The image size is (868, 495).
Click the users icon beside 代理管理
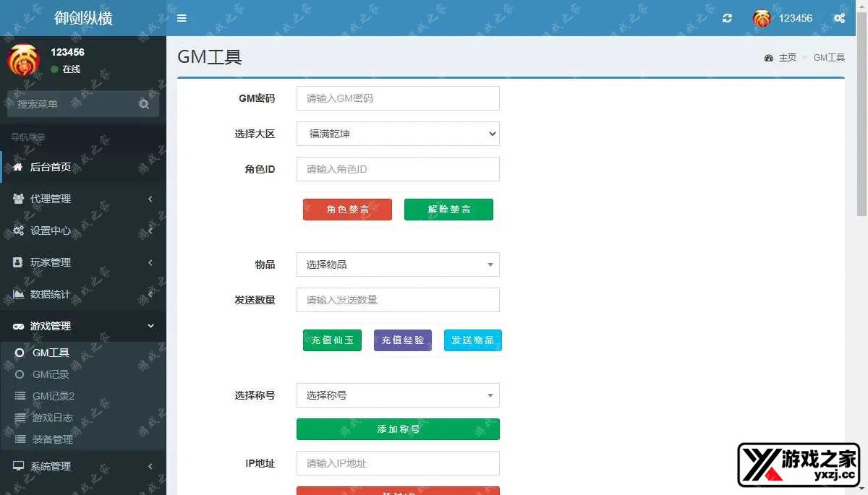tap(18, 199)
